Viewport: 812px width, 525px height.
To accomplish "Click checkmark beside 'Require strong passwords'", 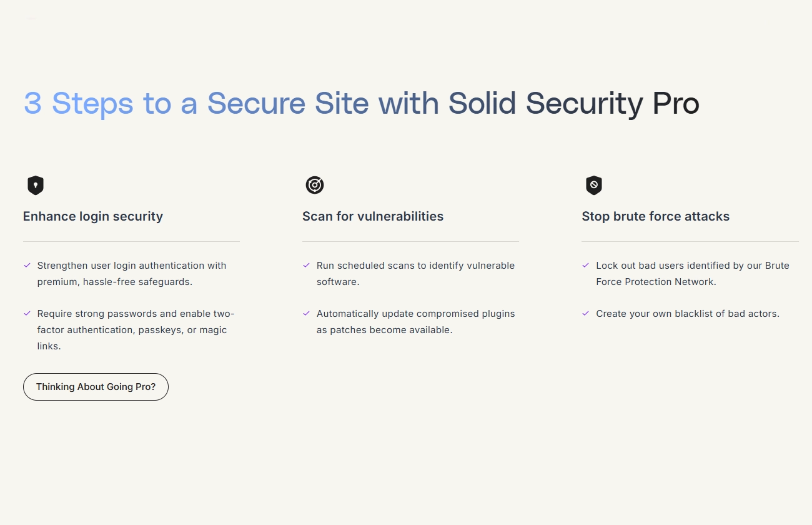I will [x=27, y=314].
